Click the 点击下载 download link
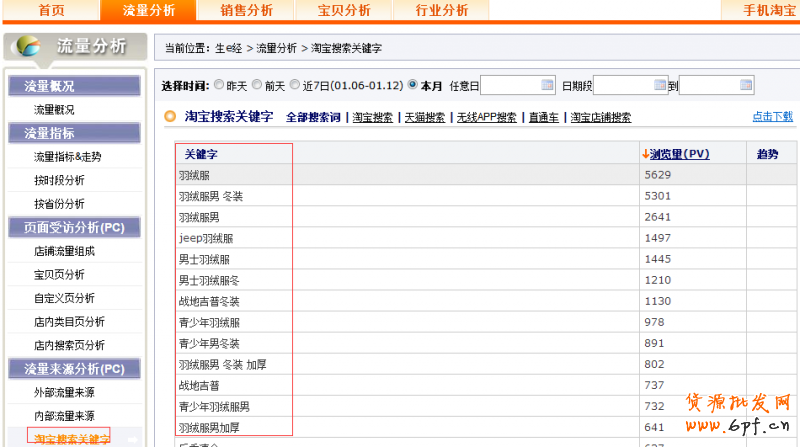Image resolution: width=800 pixels, height=447 pixels. [x=773, y=117]
